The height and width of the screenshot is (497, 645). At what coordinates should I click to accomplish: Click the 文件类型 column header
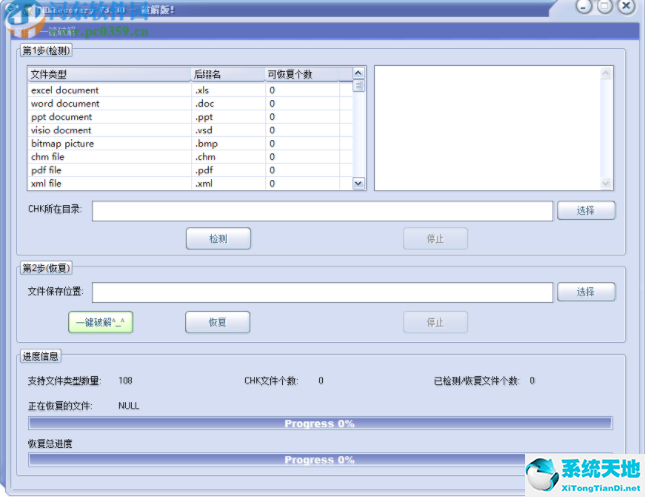coord(109,74)
